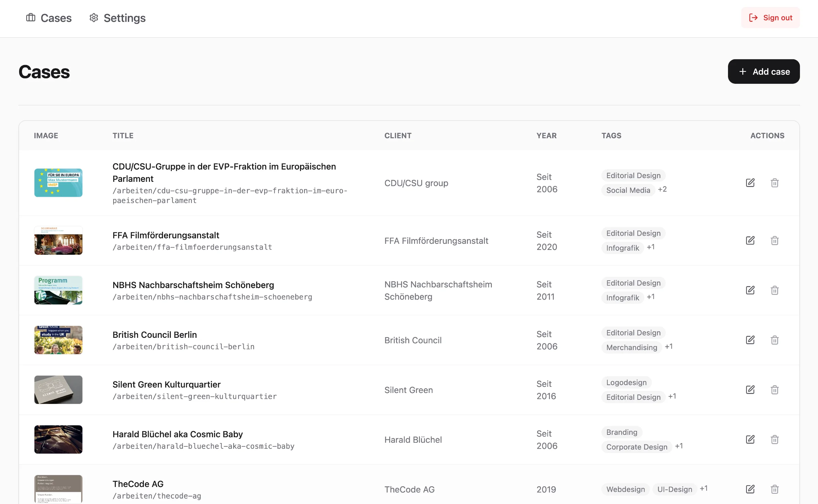
Task: Open the NBHS Programm thumbnail image
Action: click(x=58, y=290)
